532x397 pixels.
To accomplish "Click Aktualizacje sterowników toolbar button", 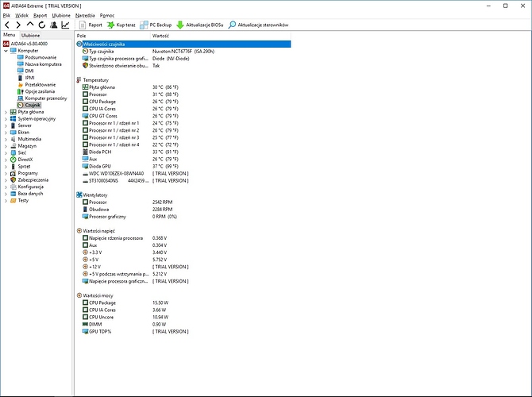I will 258,25.
